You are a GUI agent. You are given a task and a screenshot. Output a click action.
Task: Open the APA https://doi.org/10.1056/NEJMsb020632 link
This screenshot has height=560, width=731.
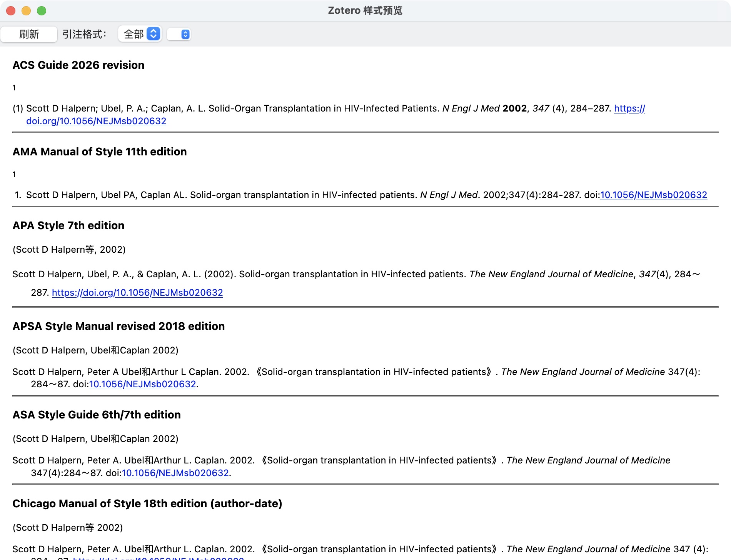[137, 293]
